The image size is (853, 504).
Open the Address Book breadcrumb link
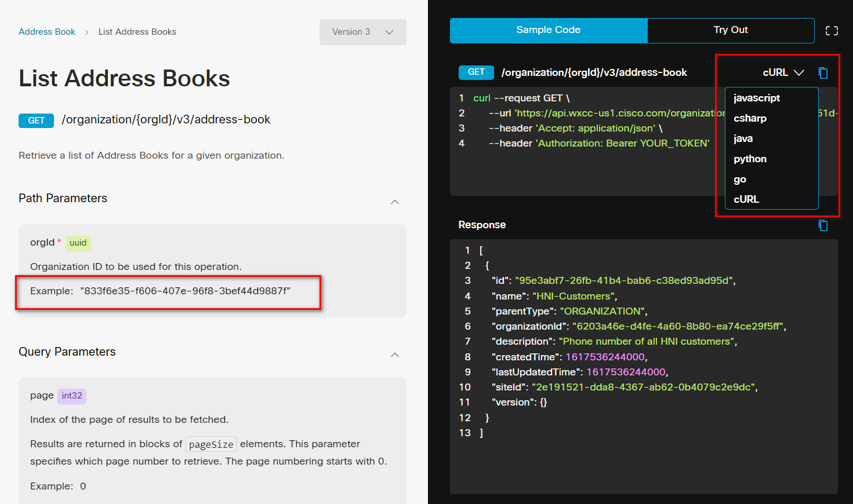click(x=47, y=32)
